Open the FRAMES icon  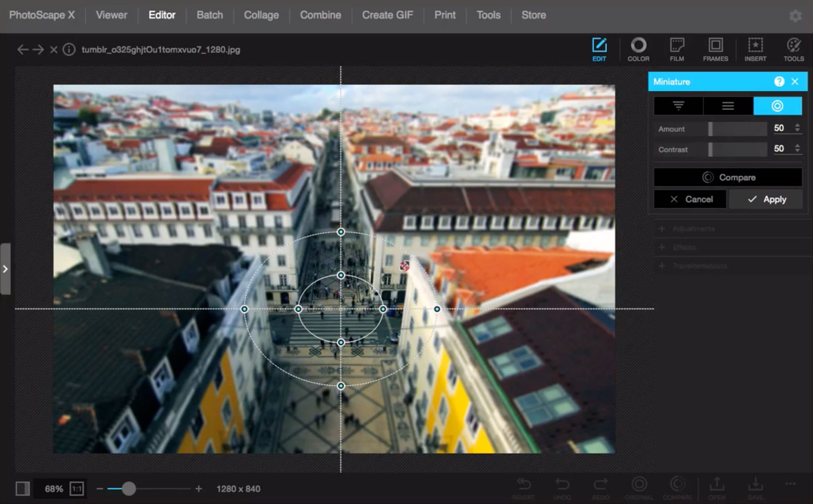click(715, 50)
